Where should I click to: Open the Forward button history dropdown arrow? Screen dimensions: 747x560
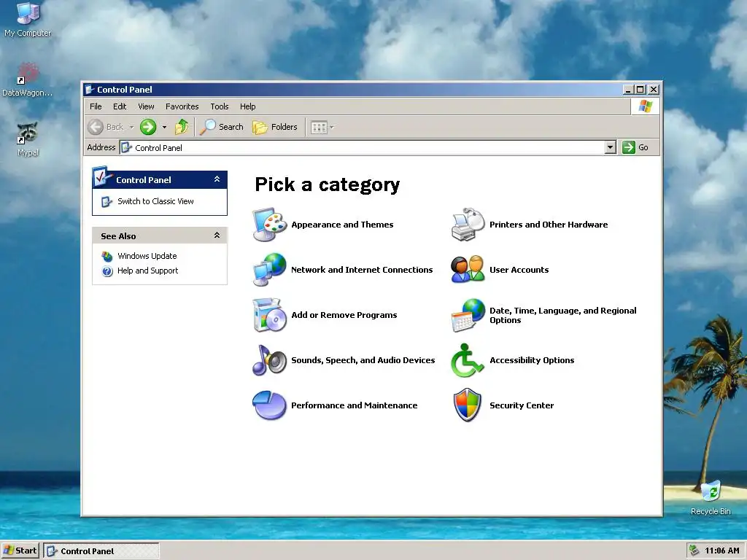point(164,127)
